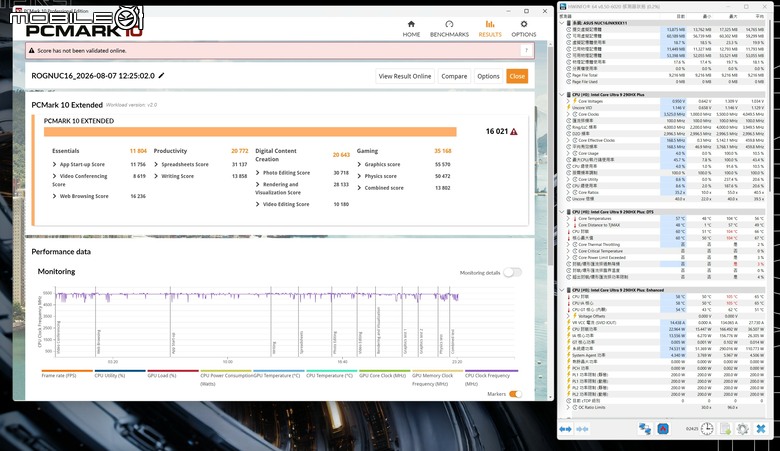Click the HWiNFO blue and red badge icon
The height and width of the screenshot is (451, 780).
click(x=663, y=429)
